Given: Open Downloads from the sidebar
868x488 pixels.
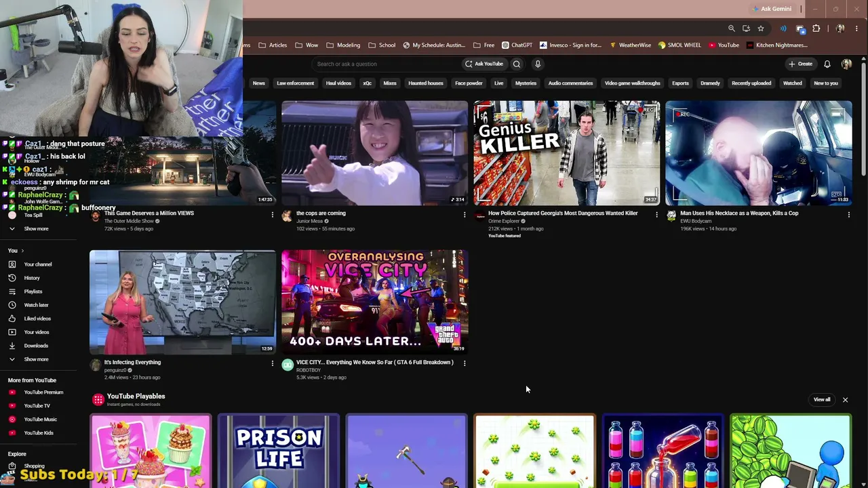Looking at the screenshot, I should 36,346.
